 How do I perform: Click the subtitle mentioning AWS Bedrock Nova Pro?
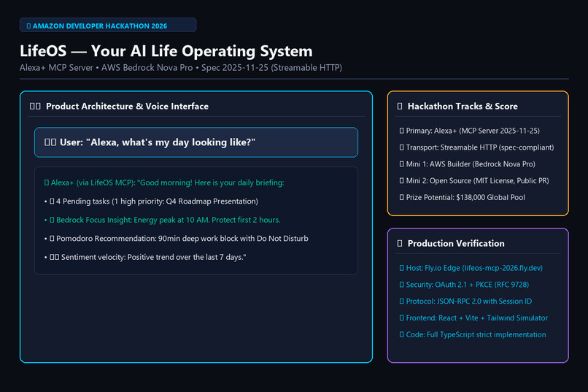point(181,68)
